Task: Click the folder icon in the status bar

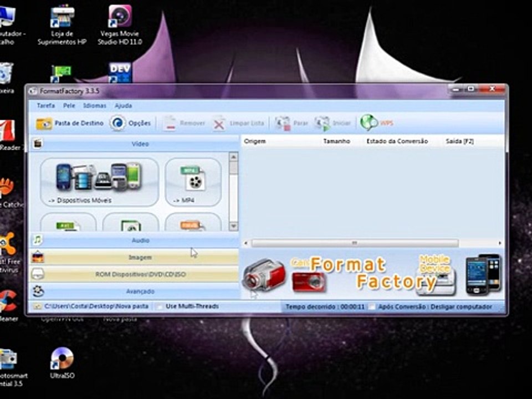Action: click(37, 306)
